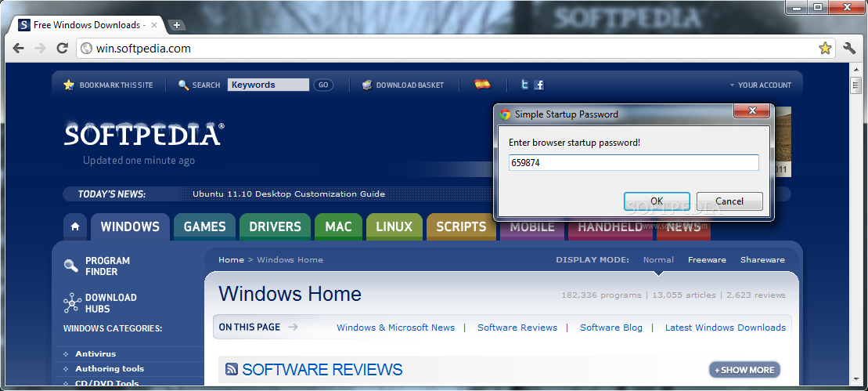Screen dimensions: 868x391
Task: Select the Mac tab
Action: pos(338,226)
